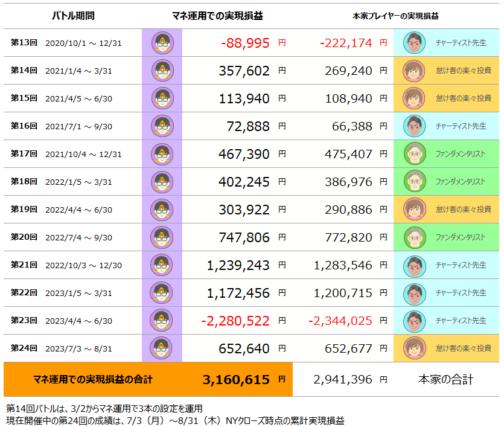Image resolution: width=504 pixels, height=427 pixels.
Task: Select the マネ運用での実現損益 column header
Action: (x=217, y=16)
